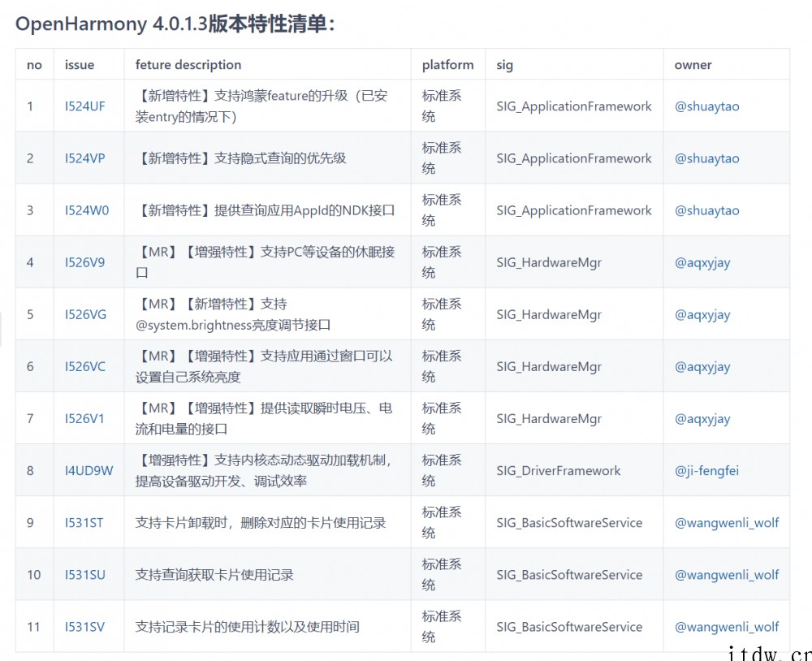Open @aqxyjay owner link in row 7
Viewport: 812px width, 661px height.
click(702, 419)
